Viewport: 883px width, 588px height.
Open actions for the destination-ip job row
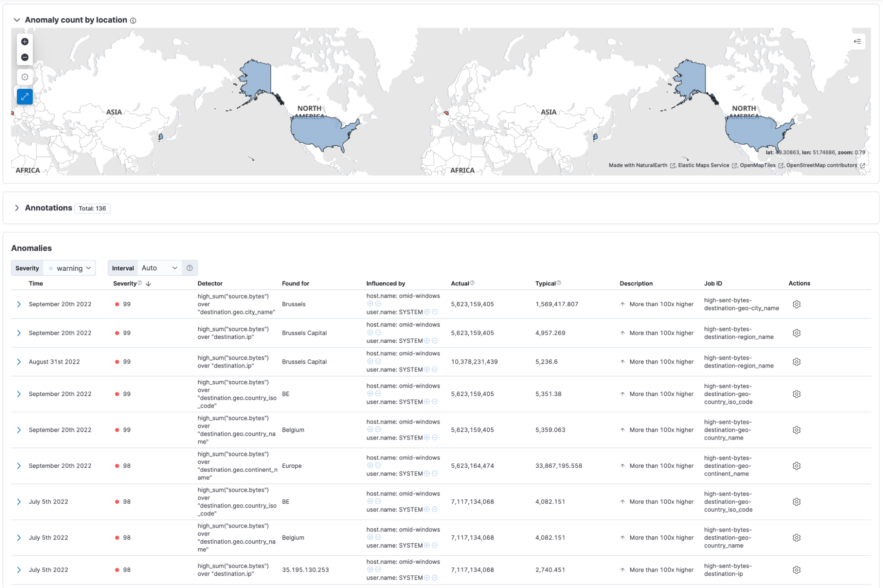click(796, 570)
